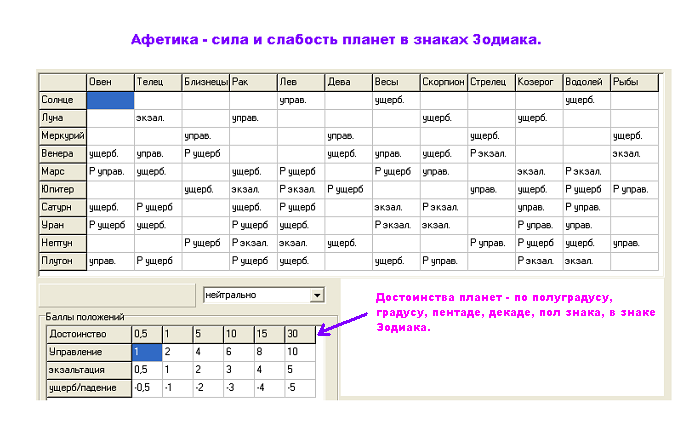Select the Достоинство header cell

point(89,333)
